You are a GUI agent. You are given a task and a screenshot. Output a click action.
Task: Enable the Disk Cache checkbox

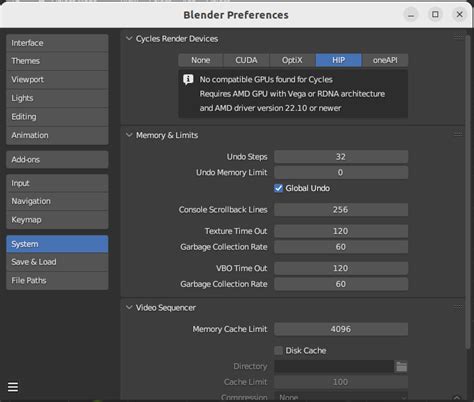point(278,350)
